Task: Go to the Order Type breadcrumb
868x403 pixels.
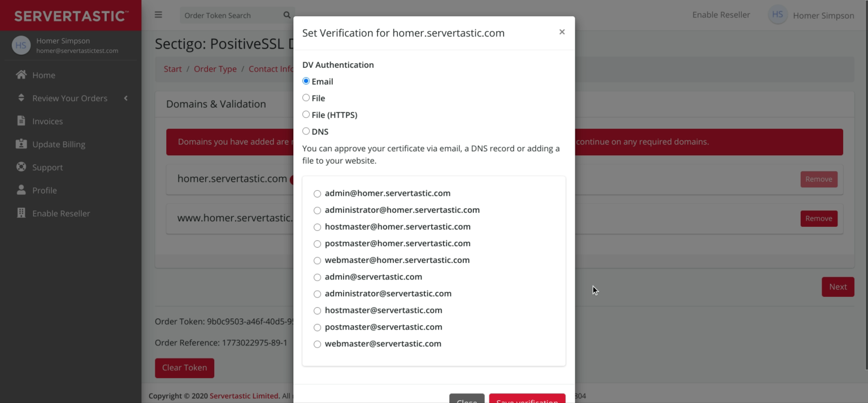Action: (215, 69)
